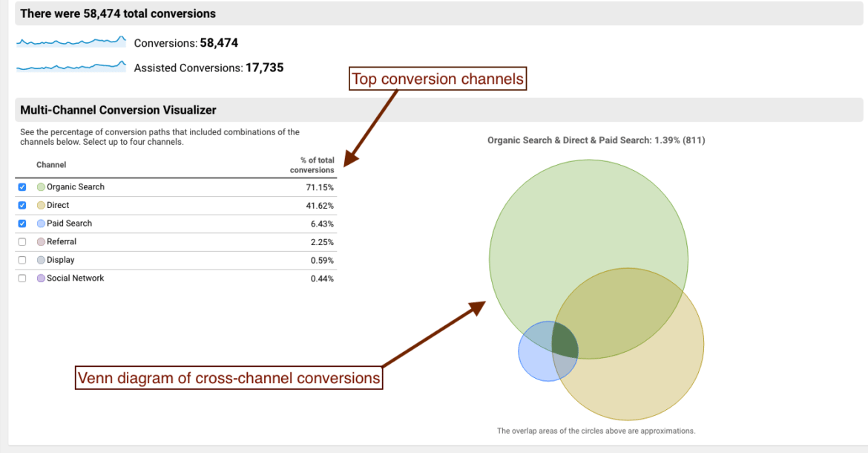
Task: Uncheck the Organic Search channel checkbox
Action: (x=22, y=187)
